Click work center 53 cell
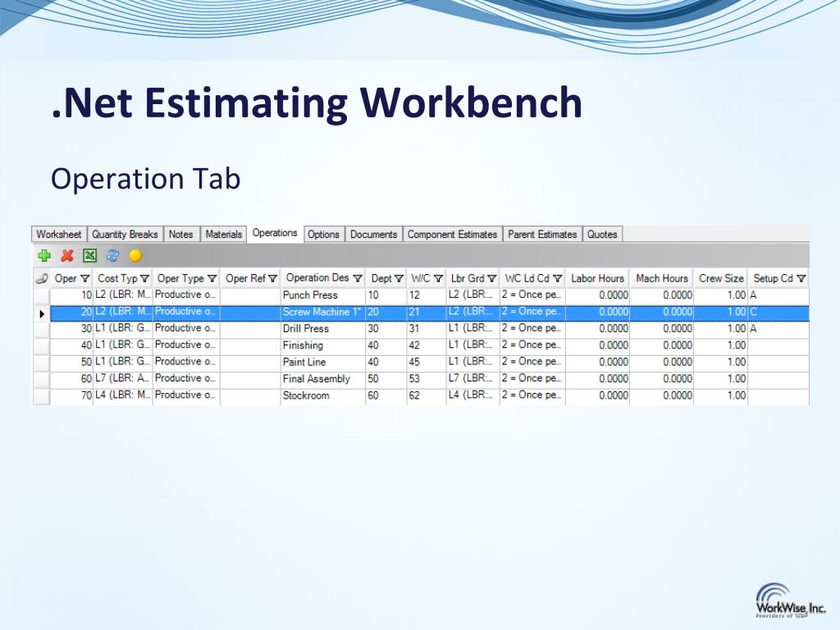Image resolution: width=840 pixels, height=630 pixels. pos(427,379)
